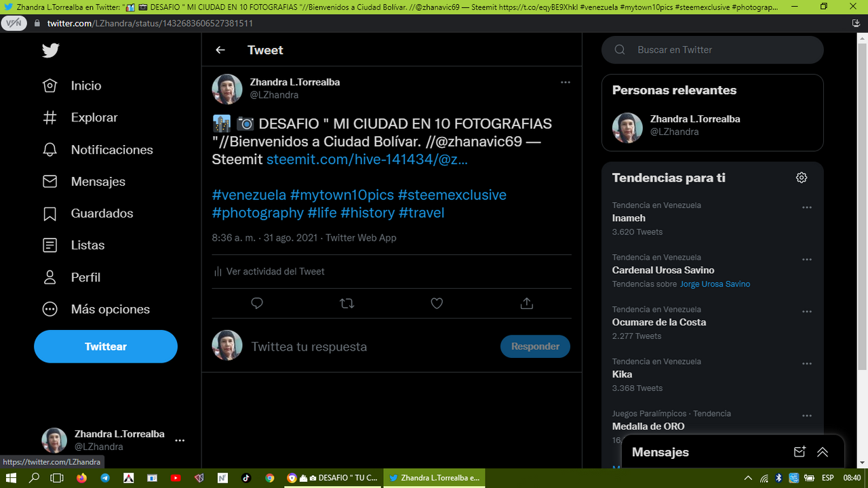Screen dimensions: 868x488
Task: Show hidden system tray icons
Action: click(749, 478)
